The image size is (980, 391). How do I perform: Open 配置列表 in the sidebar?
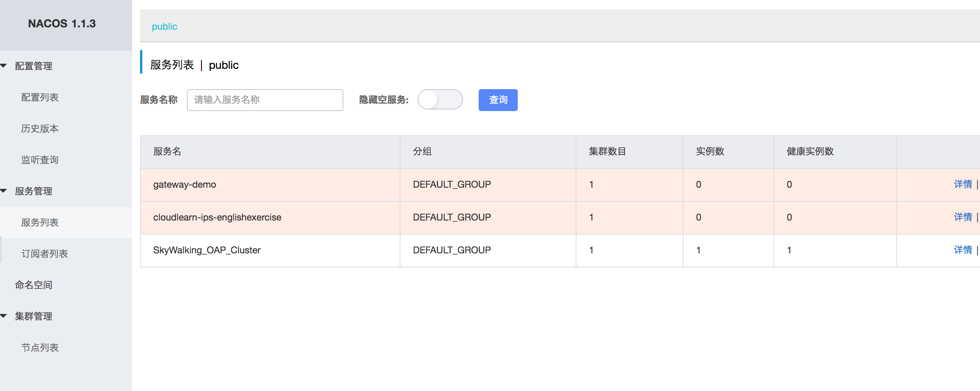pyautogui.click(x=40, y=97)
